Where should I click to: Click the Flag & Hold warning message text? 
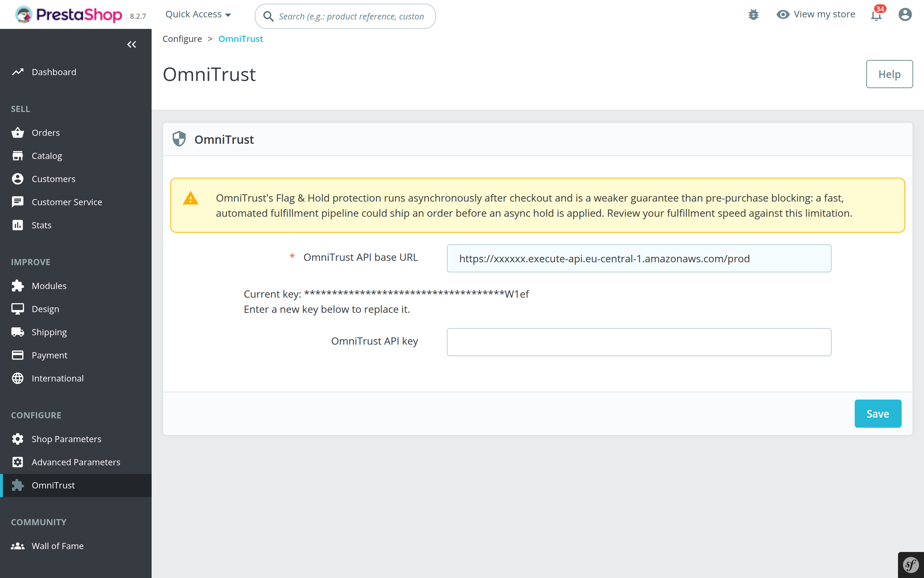point(534,205)
